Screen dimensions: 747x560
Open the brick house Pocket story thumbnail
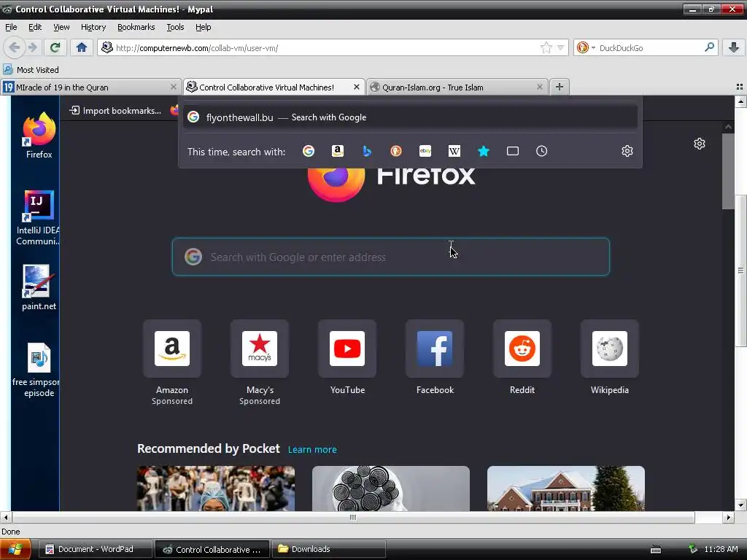(x=566, y=488)
